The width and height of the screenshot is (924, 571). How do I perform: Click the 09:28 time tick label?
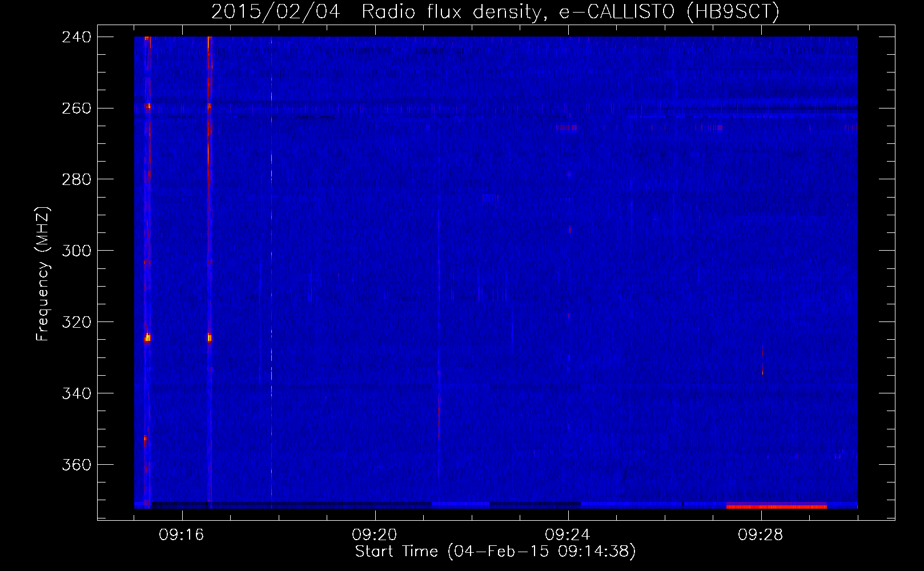pyautogui.click(x=761, y=535)
